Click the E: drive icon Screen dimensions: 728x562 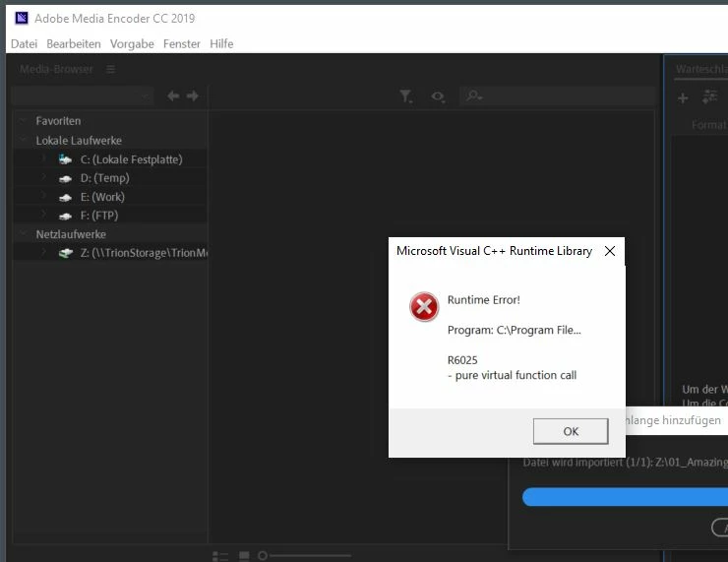point(66,198)
